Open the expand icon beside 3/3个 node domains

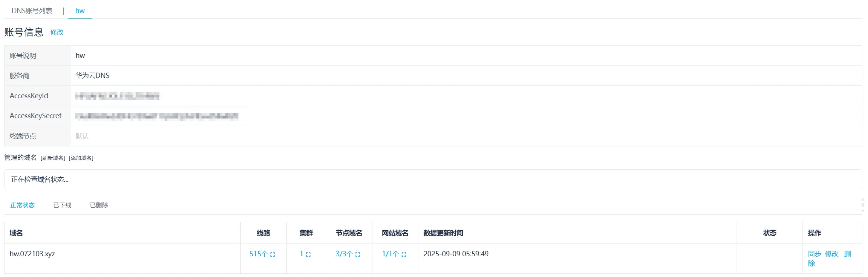tap(358, 254)
